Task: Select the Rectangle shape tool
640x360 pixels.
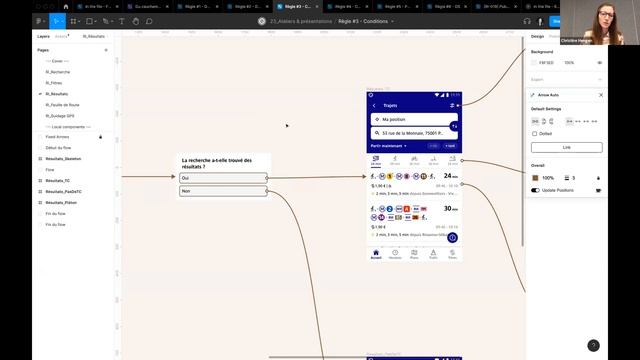Action: pos(90,21)
